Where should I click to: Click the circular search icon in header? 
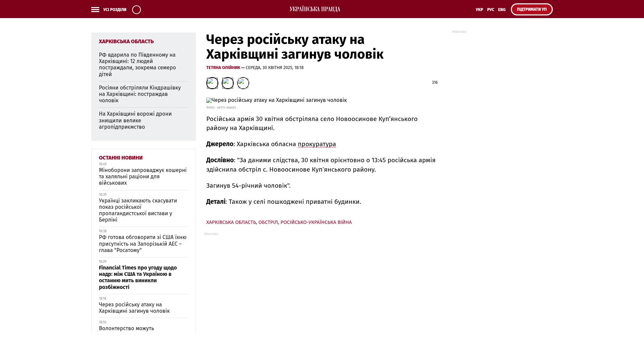pos(137,10)
